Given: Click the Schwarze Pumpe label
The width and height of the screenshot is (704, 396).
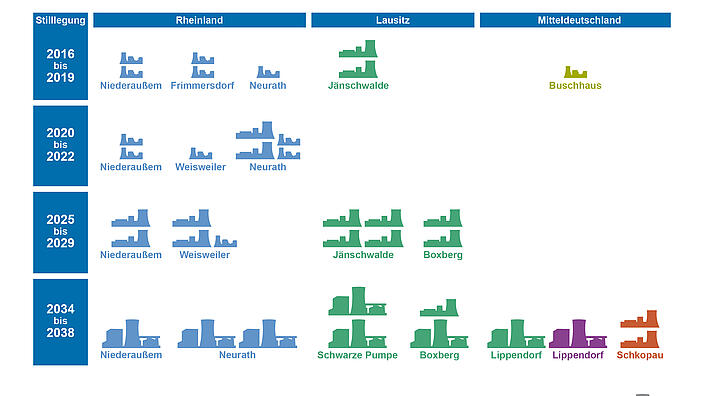Looking at the screenshot, I should tap(357, 355).
